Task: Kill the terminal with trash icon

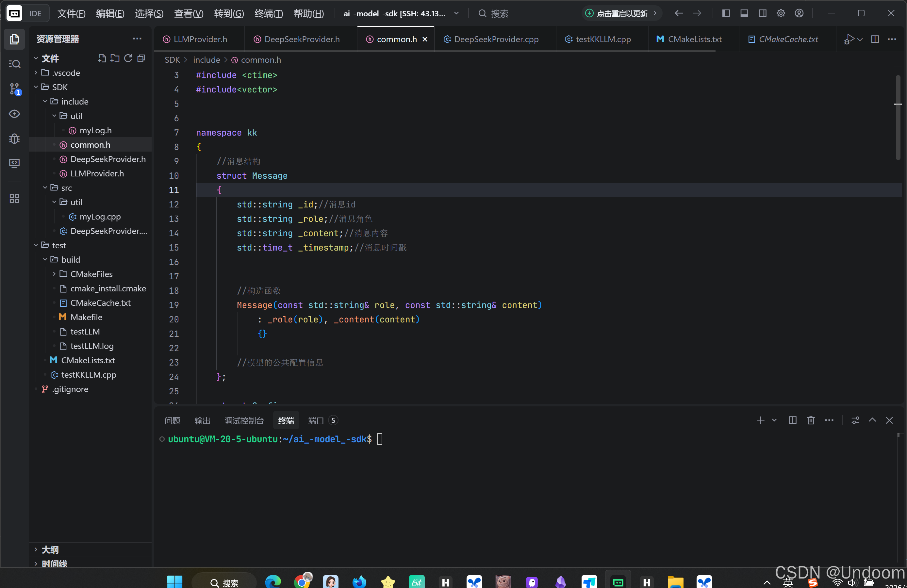Action: [811, 420]
